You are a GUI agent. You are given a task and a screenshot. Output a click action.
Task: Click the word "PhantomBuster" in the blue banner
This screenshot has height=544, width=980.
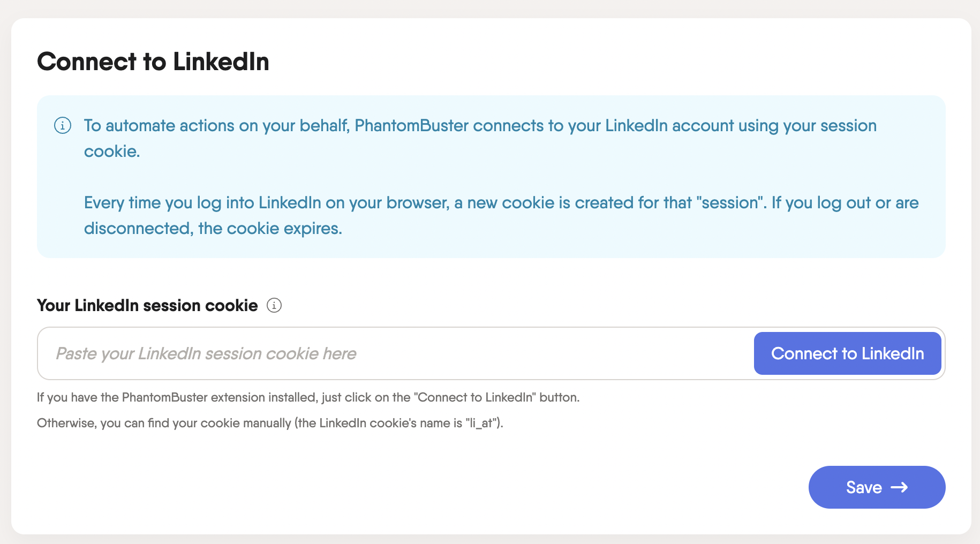(x=411, y=126)
